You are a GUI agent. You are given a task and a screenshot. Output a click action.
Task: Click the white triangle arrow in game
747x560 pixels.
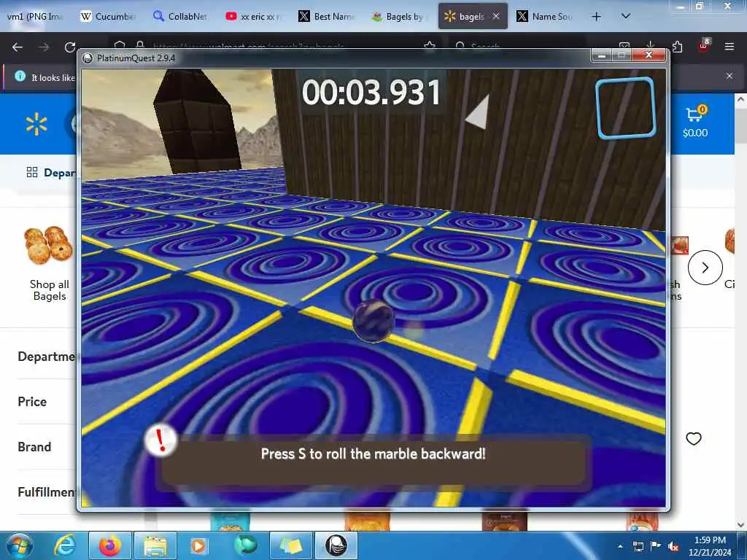[477, 112]
